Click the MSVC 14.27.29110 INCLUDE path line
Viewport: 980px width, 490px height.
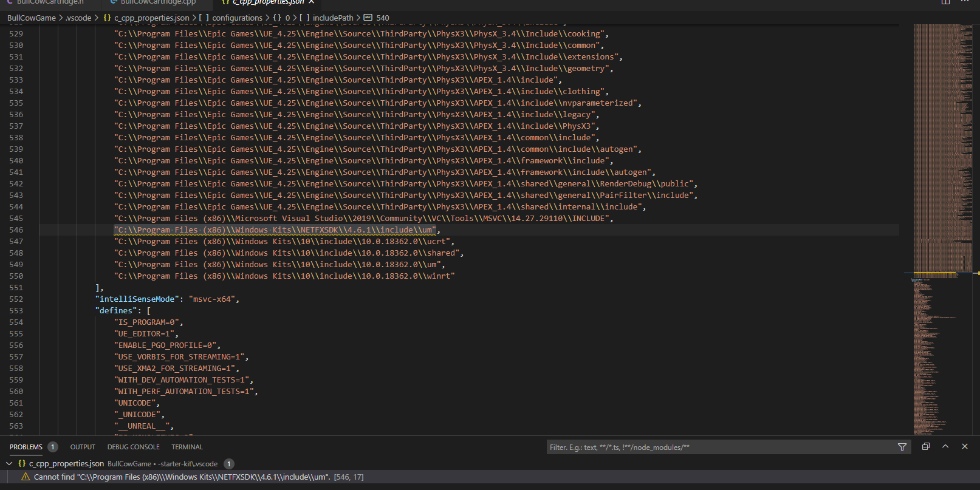click(x=362, y=219)
